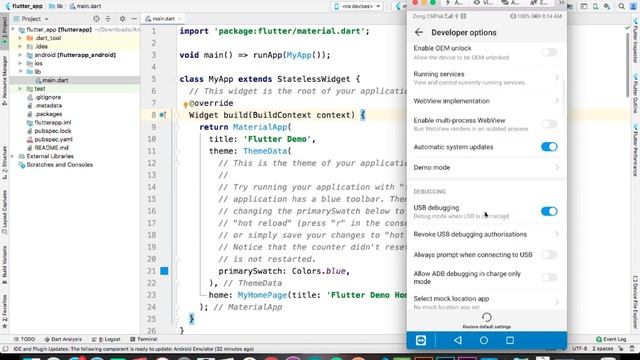Go back using arrow in Developer options header

pos(419,32)
